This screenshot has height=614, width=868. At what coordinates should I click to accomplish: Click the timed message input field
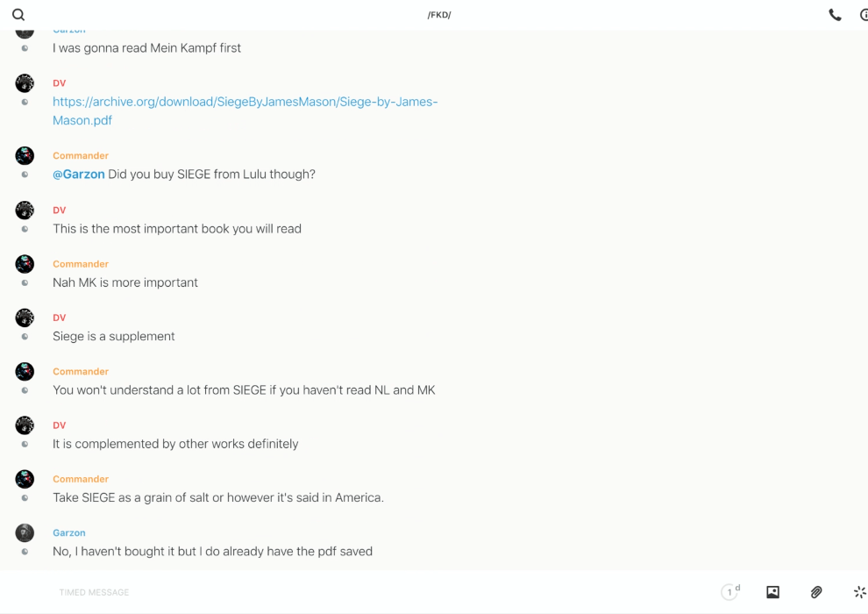[x=351, y=592]
